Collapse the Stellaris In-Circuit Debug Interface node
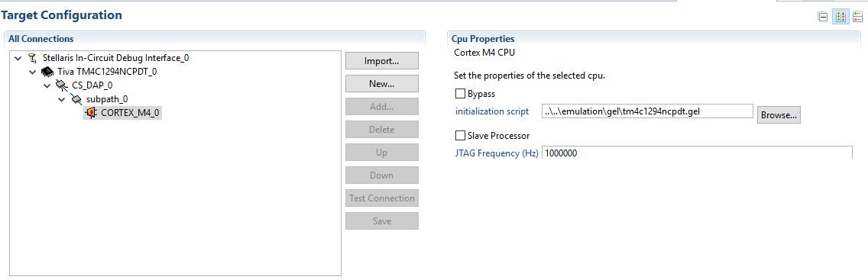Image resolution: width=868 pixels, height=280 pixels. pyautogui.click(x=19, y=57)
